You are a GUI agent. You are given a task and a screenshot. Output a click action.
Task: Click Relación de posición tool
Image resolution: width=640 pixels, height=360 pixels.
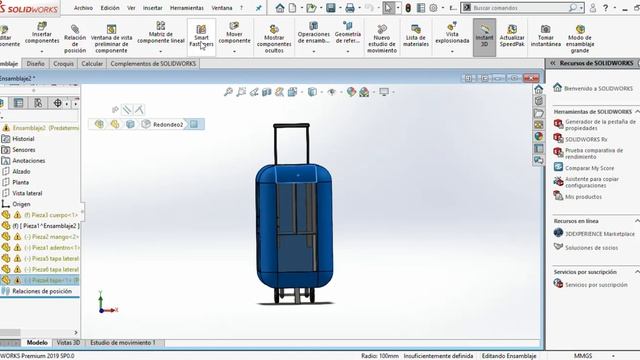(75, 39)
